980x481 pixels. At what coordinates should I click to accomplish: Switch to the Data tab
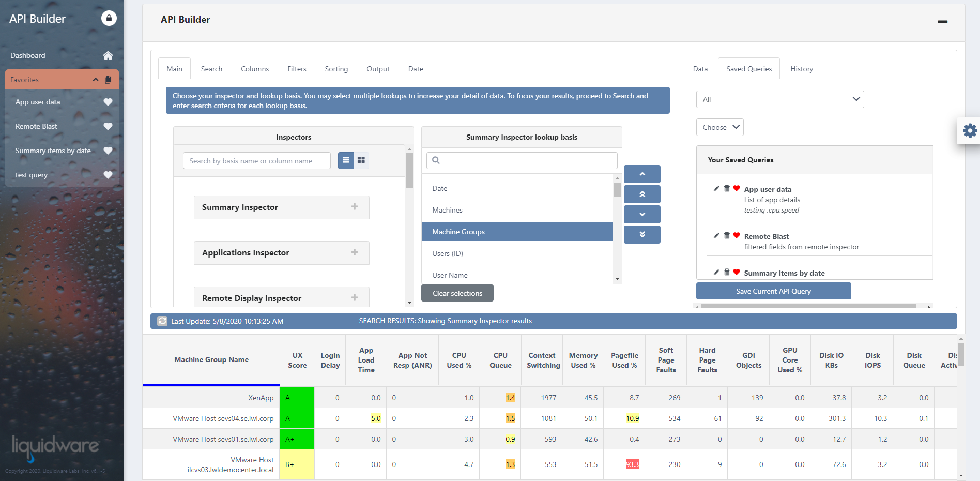pos(700,69)
